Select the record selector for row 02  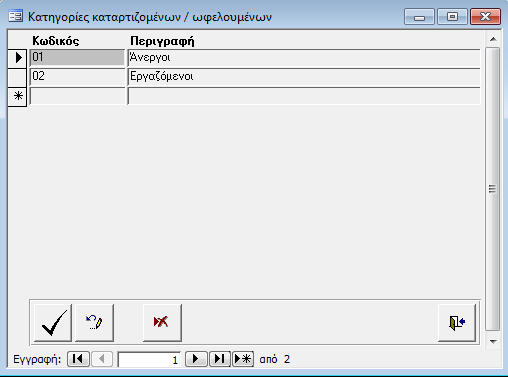point(17,77)
